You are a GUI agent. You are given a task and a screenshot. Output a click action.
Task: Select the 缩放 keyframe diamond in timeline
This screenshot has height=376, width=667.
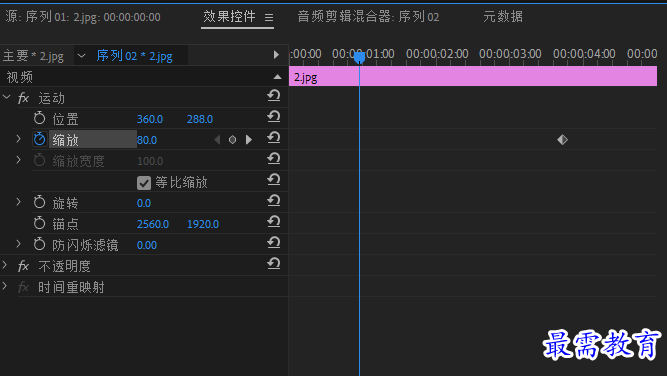coord(562,140)
